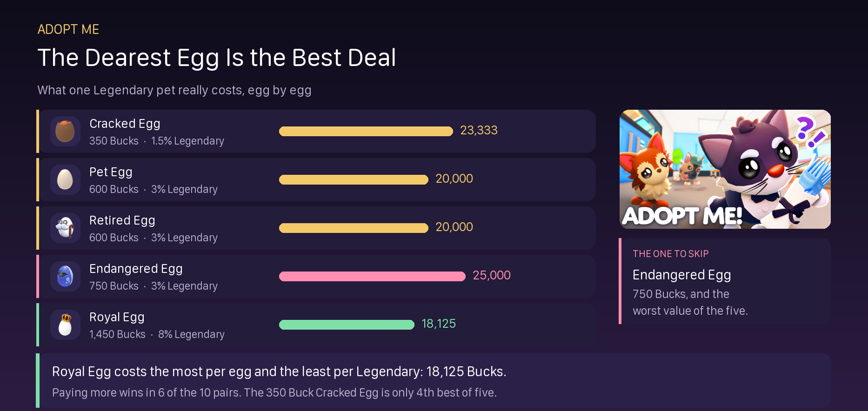Screen dimensions: 868x411
Task: Click the crowned Royal Egg icon
Action: tap(65, 325)
